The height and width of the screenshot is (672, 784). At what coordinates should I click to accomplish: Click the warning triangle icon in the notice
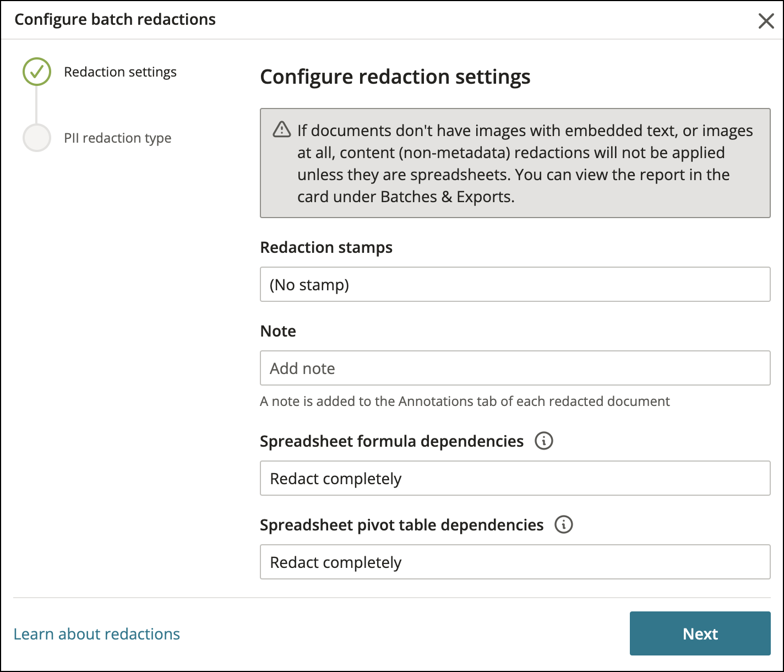click(x=281, y=130)
